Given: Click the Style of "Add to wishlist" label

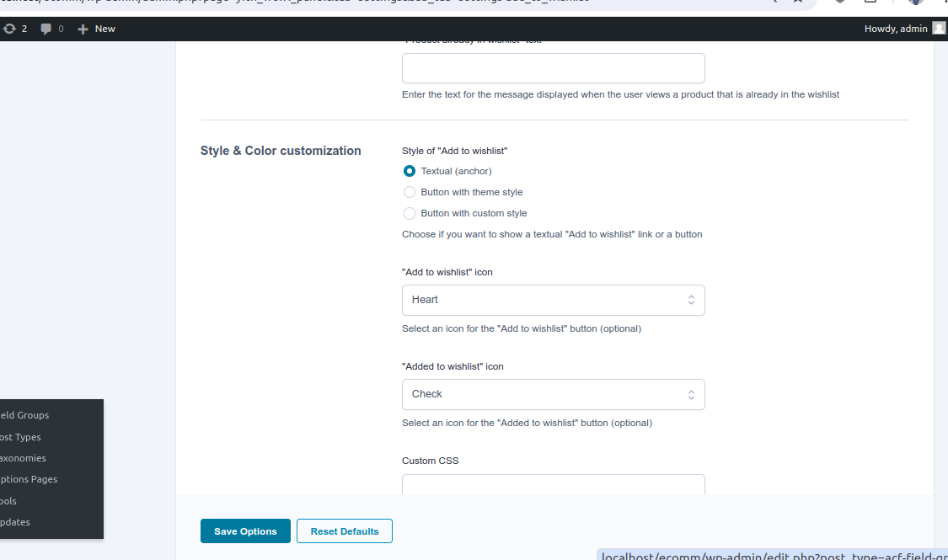Looking at the screenshot, I should coord(455,151).
